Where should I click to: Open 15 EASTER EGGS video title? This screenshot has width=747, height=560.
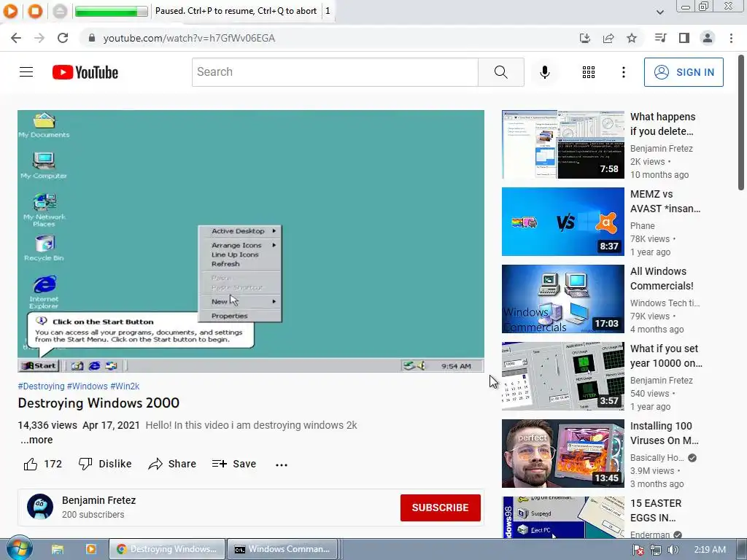[656, 510]
